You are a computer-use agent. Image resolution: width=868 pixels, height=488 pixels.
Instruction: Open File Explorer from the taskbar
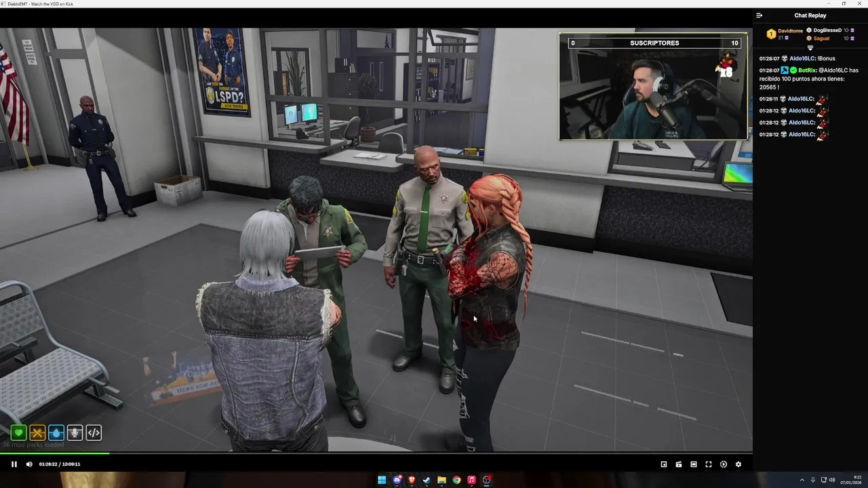tap(441, 480)
